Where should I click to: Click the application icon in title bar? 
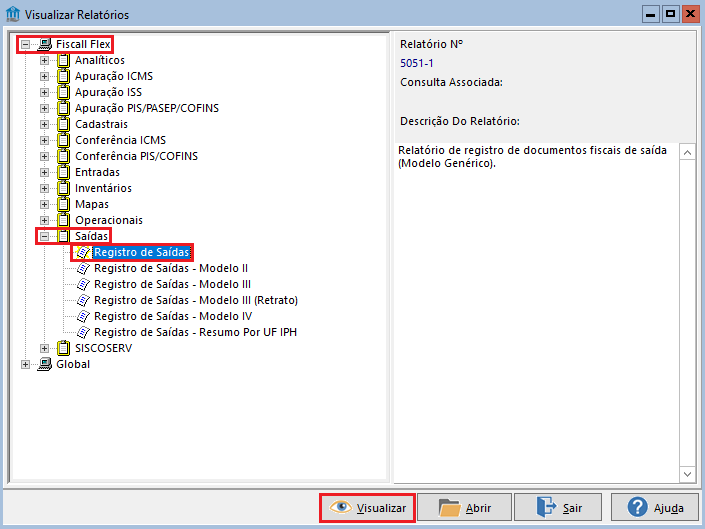click(x=13, y=14)
